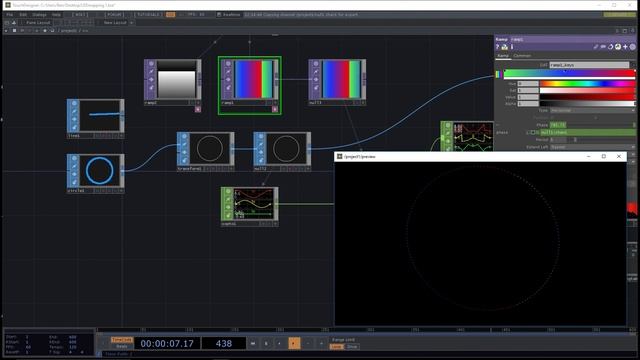The image size is (640, 360).
Task: Toggle the top flag on the transform1 node
Action: pos(184,136)
